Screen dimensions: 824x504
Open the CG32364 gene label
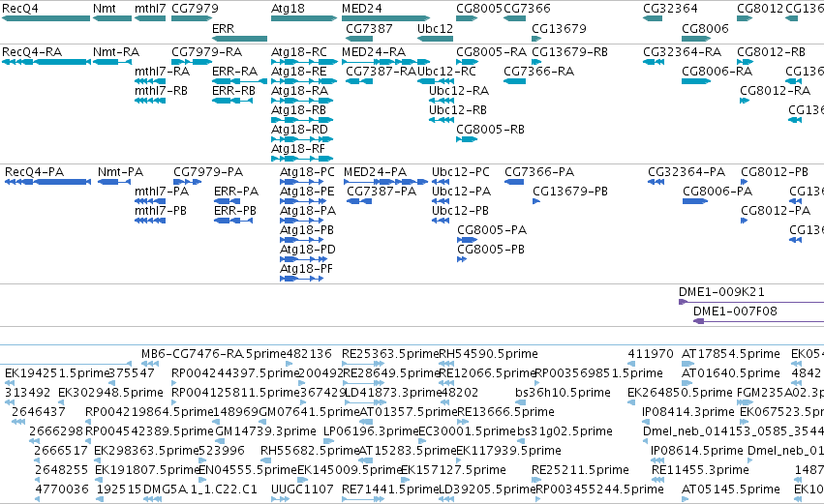(671, 9)
